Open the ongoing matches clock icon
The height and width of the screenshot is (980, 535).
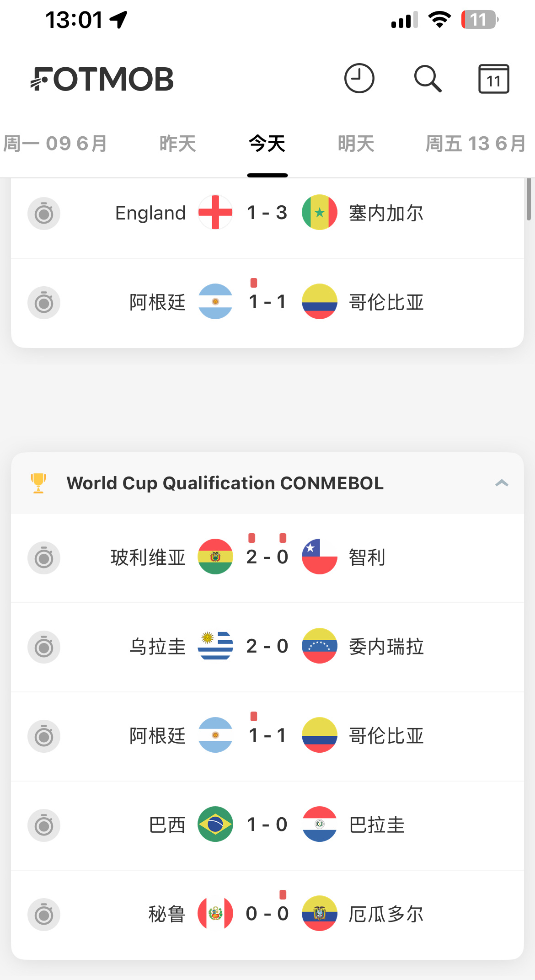(359, 78)
